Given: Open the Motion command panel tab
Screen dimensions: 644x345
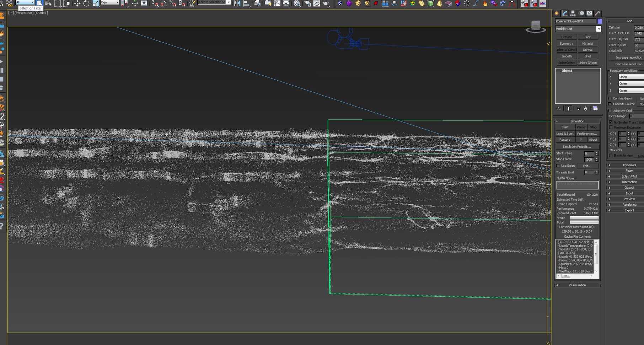Looking at the screenshot, I should (x=581, y=13).
